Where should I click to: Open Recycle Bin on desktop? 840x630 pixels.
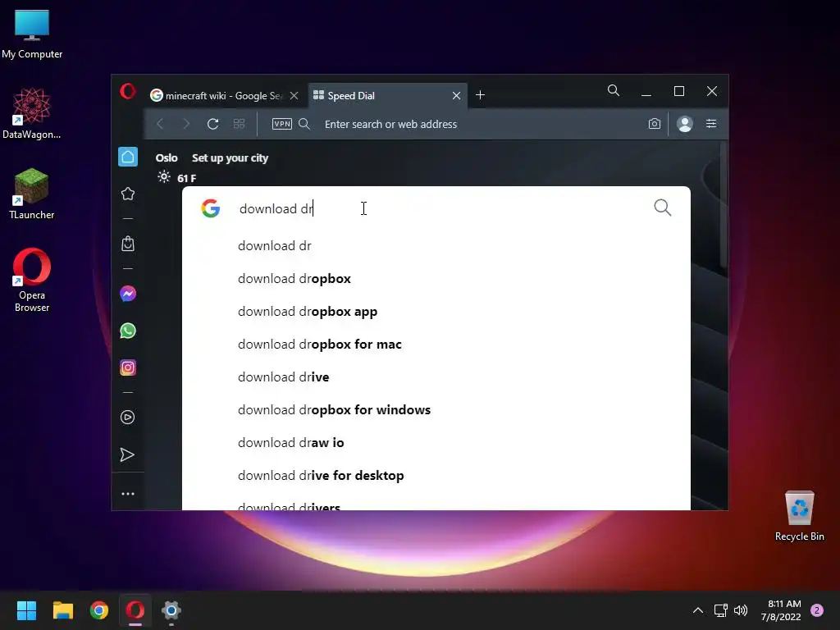[x=799, y=516]
